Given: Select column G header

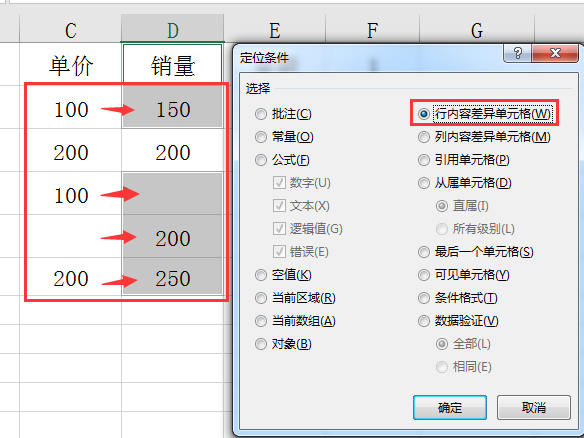Looking at the screenshot, I should coord(477,29).
